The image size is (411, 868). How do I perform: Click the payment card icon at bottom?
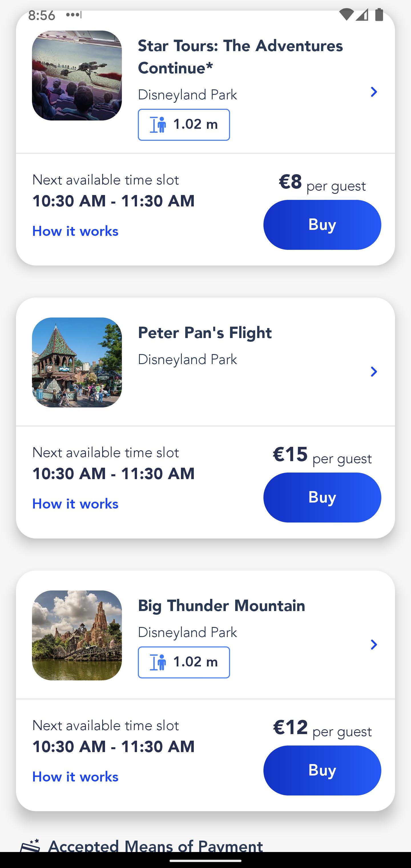pyautogui.click(x=30, y=845)
